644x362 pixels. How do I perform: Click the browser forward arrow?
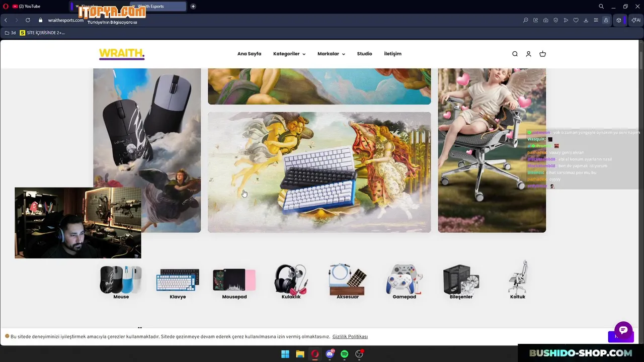pos(16,20)
